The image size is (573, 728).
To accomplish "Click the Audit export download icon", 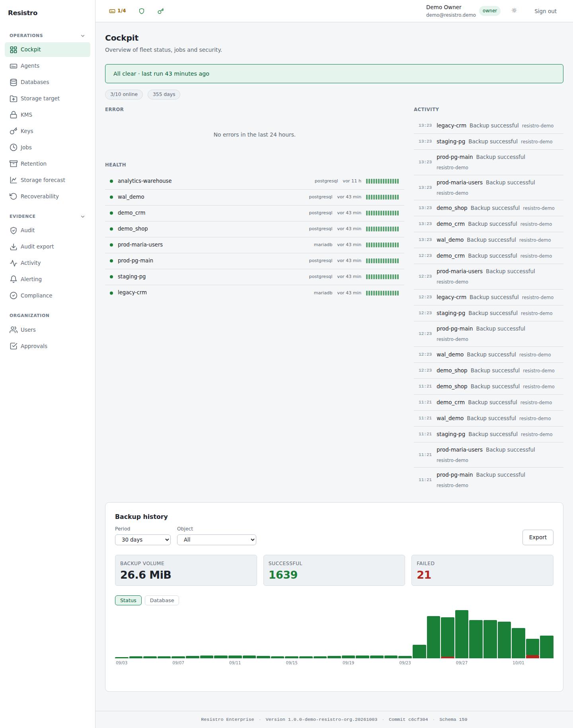I will [14, 247].
